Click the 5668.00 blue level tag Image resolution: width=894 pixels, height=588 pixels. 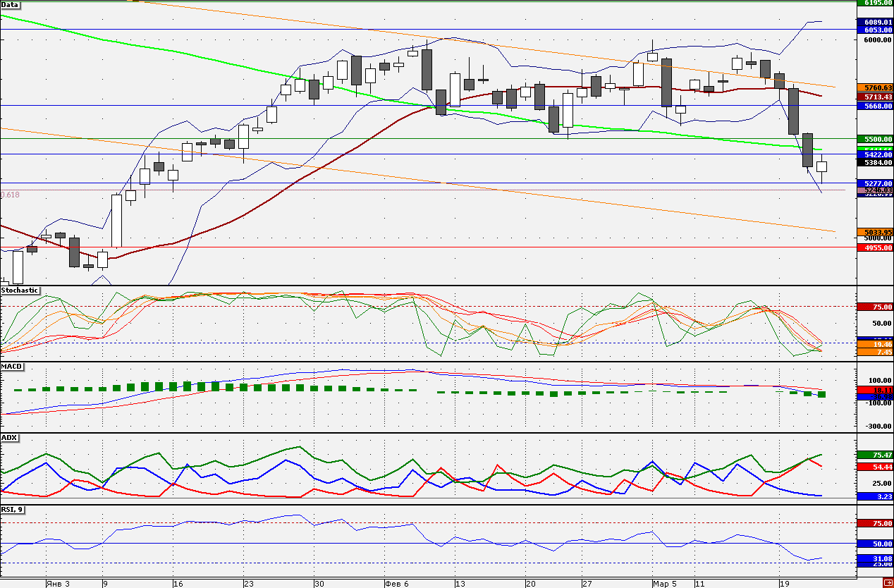click(x=875, y=106)
